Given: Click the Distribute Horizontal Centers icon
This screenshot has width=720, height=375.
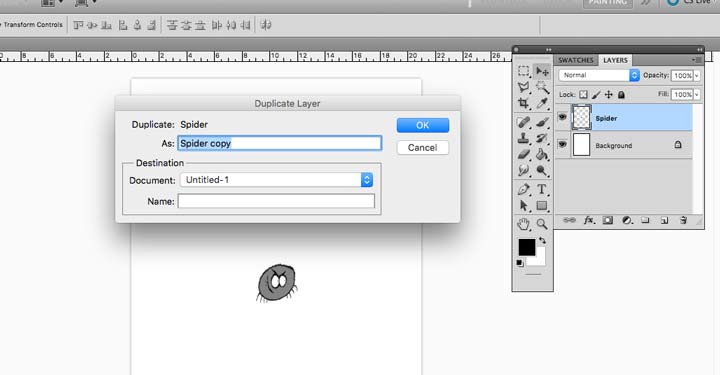Looking at the screenshot, I should [x=231, y=25].
